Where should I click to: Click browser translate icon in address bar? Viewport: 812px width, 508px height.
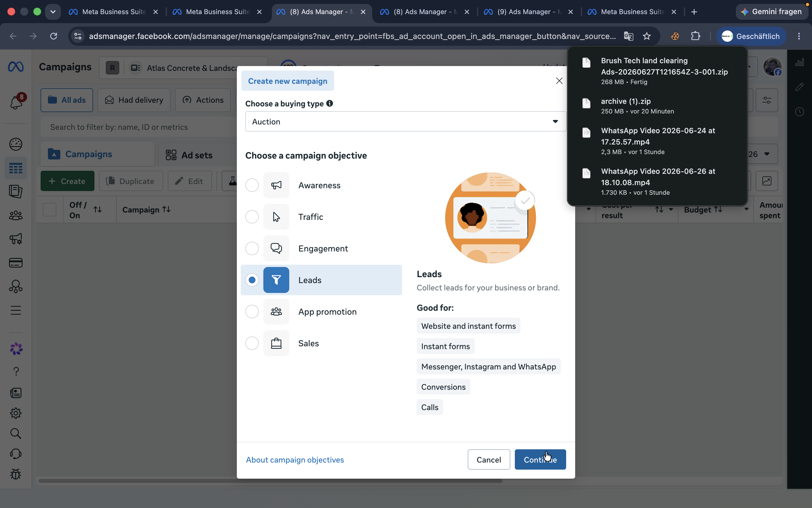(628, 36)
